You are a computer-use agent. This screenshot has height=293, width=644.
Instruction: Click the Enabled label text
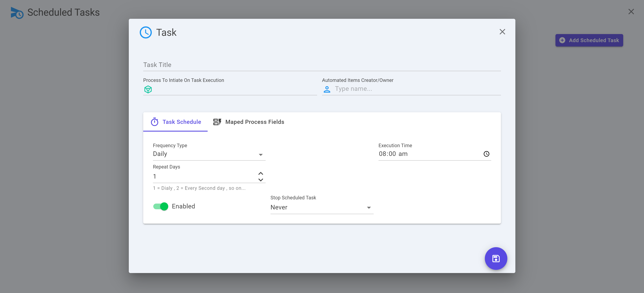pos(183,206)
